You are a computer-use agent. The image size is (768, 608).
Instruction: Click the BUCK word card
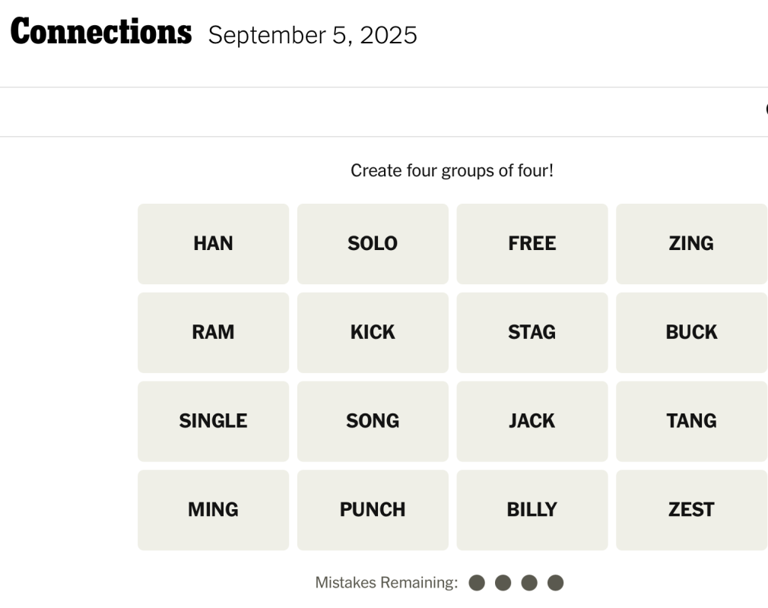click(x=691, y=332)
